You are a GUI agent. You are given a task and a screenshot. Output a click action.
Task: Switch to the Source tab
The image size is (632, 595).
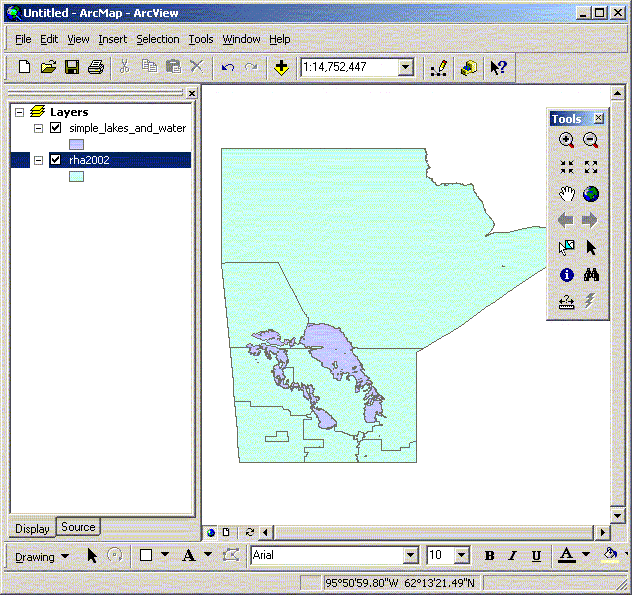point(78,527)
